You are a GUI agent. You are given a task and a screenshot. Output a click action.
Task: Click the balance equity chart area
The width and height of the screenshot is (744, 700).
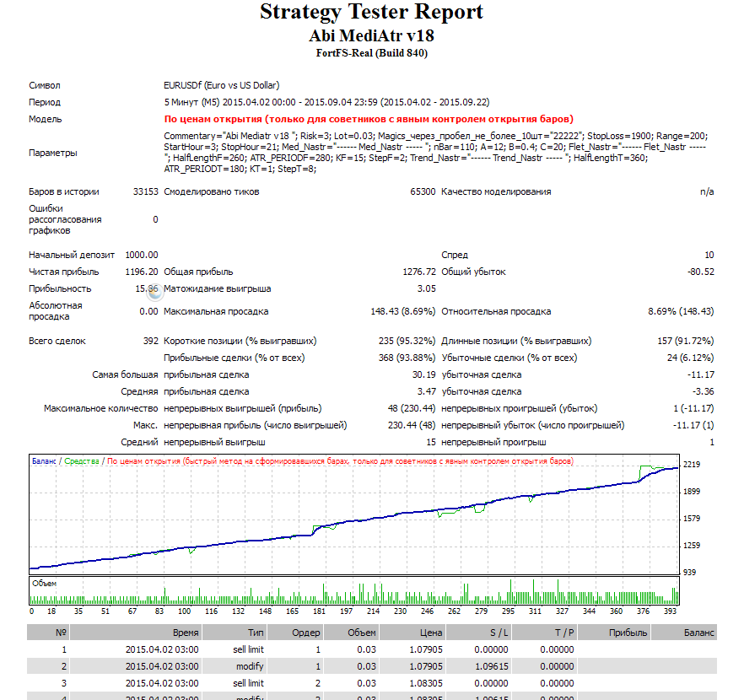[x=354, y=514]
